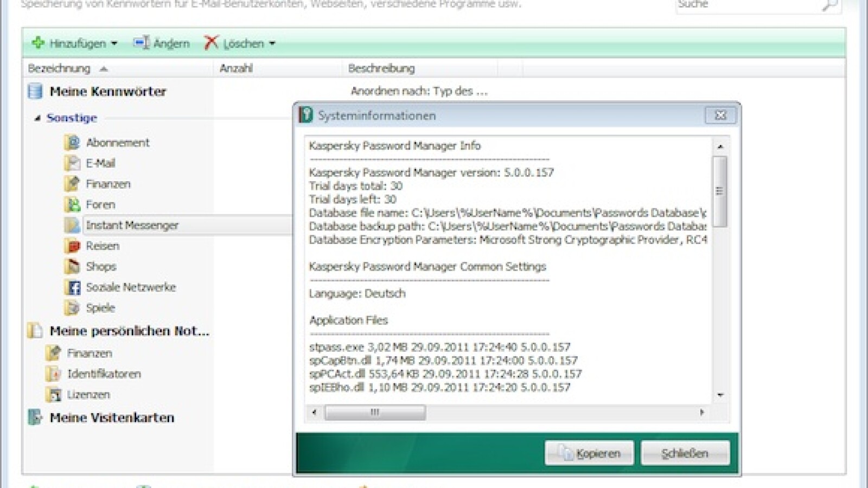Click the vertical scrollbar down arrow
The height and width of the screenshot is (488, 868).
(x=720, y=395)
